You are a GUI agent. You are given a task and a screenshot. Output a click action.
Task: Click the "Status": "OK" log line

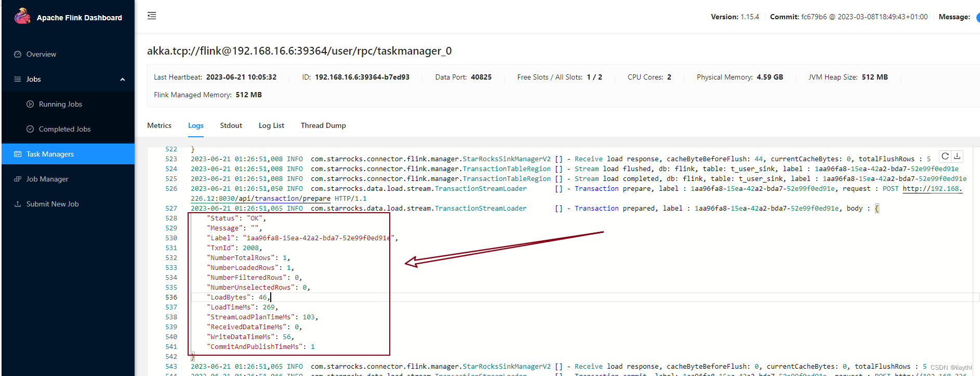pyautogui.click(x=236, y=218)
